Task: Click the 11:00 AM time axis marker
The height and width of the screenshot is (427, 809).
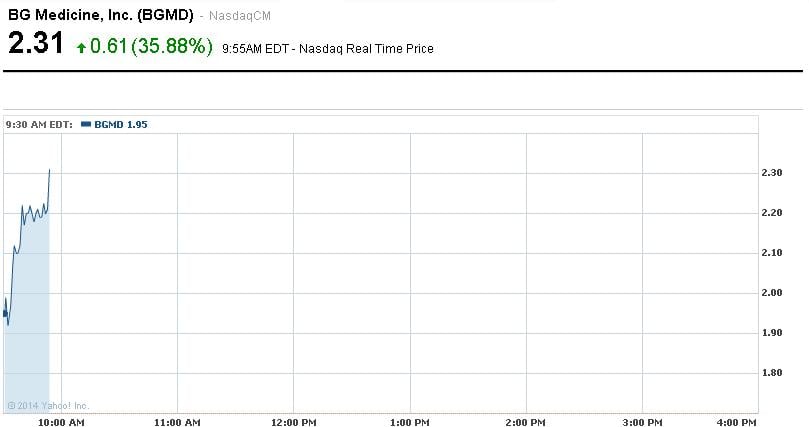Action: click(178, 423)
